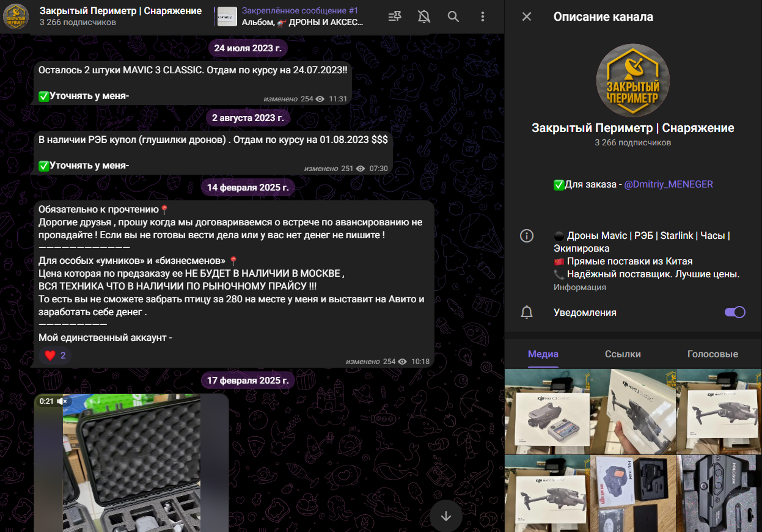Click 'изменено' label on the 10:18 message
Viewport: 762px width, 532px height.
[x=363, y=362]
